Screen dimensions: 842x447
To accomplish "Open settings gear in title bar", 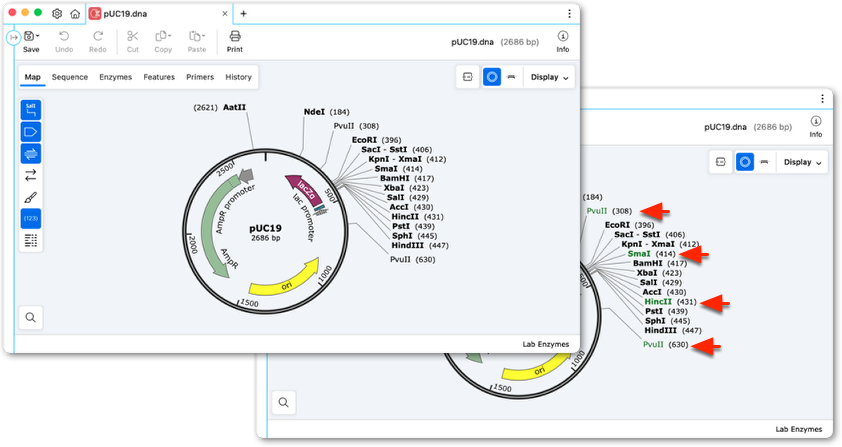I will pyautogui.click(x=57, y=13).
